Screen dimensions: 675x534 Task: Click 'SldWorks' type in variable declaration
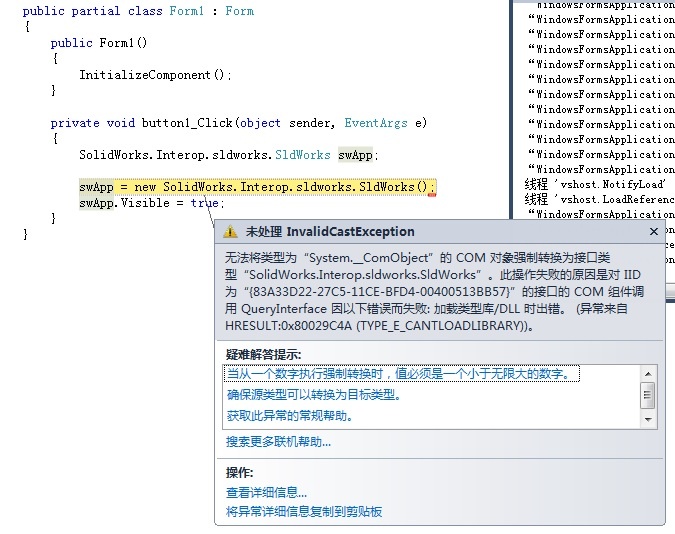(303, 155)
